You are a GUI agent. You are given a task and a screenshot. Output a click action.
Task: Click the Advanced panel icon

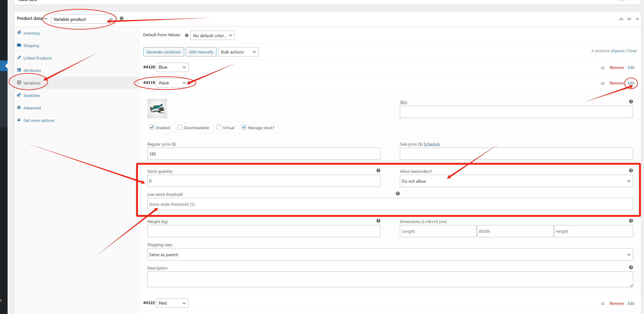pyautogui.click(x=20, y=108)
